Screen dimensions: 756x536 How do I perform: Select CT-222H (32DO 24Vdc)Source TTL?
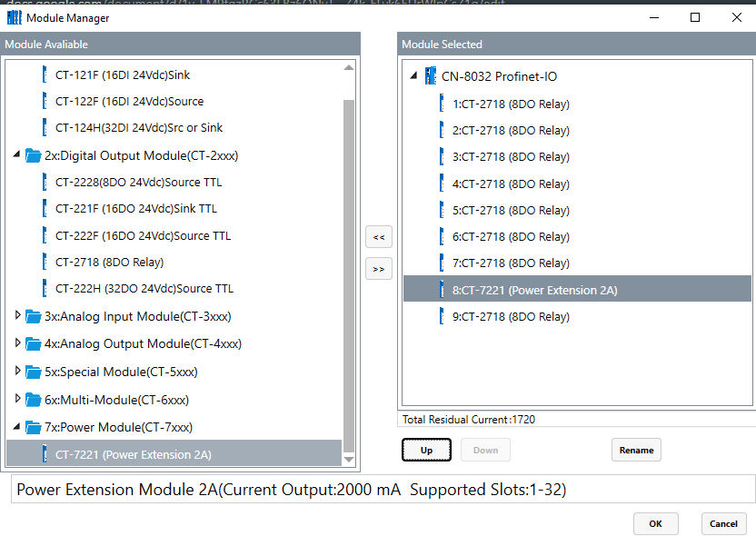[144, 289]
